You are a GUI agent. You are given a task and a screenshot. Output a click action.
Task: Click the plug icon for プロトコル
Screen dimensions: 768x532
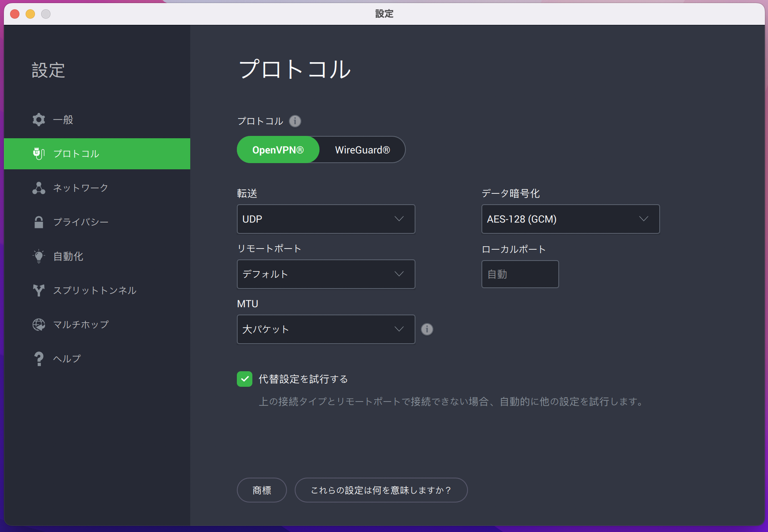click(x=39, y=154)
